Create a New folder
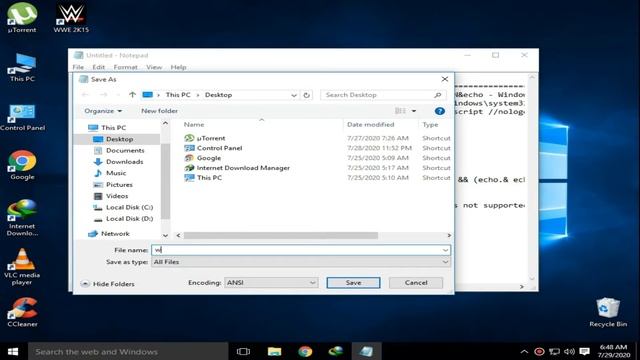This screenshot has height=360, width=640. (159, 111)
